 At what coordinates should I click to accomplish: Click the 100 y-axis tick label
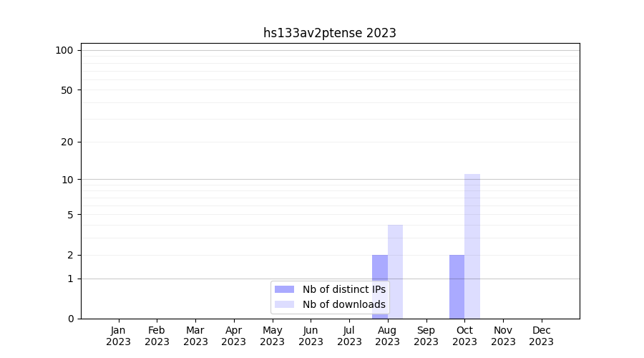pos(64,50)
